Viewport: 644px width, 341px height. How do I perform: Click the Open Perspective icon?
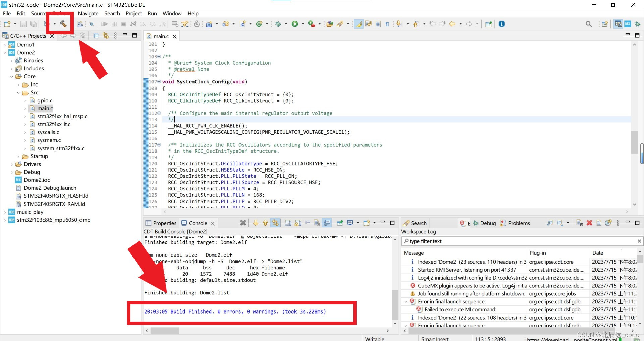click(x=605, y=24)
